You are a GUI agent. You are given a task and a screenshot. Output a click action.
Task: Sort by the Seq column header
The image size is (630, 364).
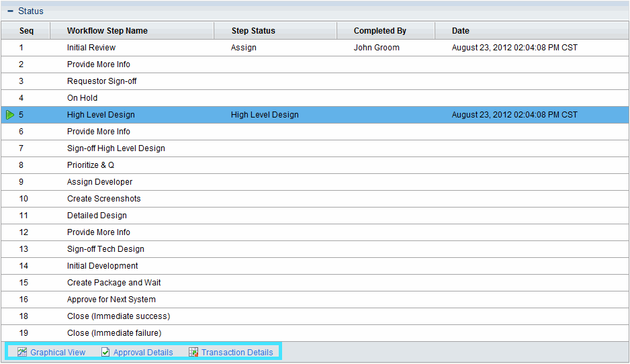26,31
